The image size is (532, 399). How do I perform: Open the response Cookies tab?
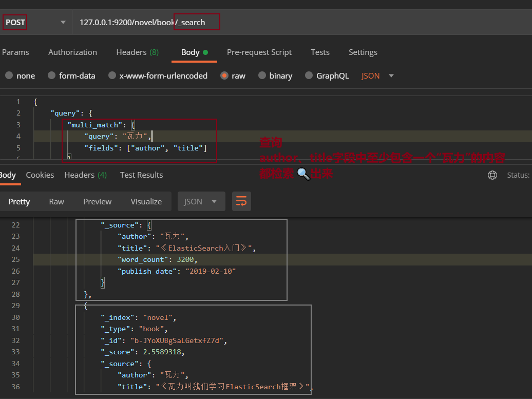(x=40, y=175)
